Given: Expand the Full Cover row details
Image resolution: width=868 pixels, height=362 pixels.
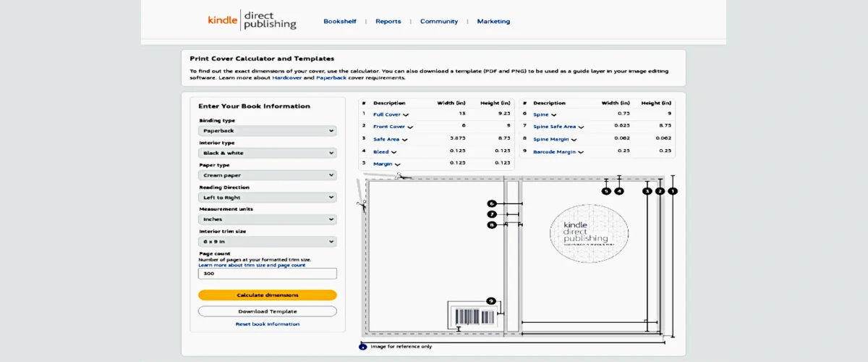Looking at the screenshot, I should click(391, 114).
